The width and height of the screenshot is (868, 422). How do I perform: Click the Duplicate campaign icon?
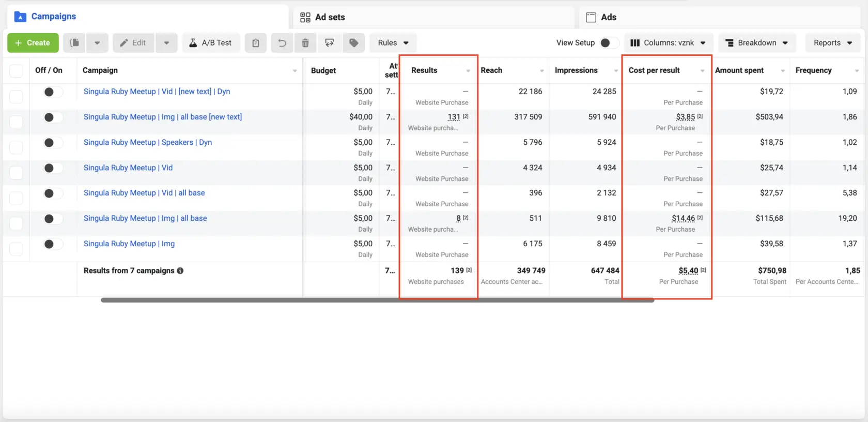tap(75, 43)
